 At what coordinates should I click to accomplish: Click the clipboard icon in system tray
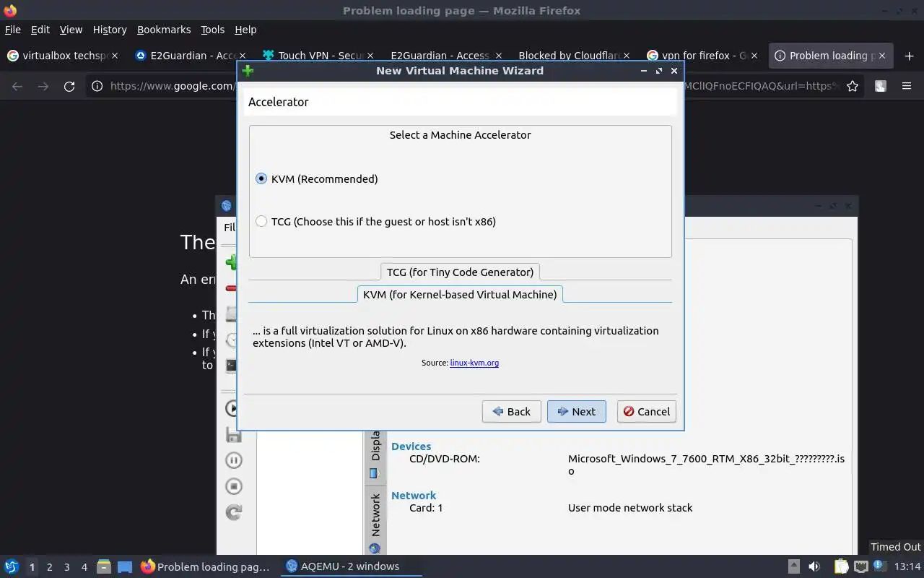pos(841,567)
